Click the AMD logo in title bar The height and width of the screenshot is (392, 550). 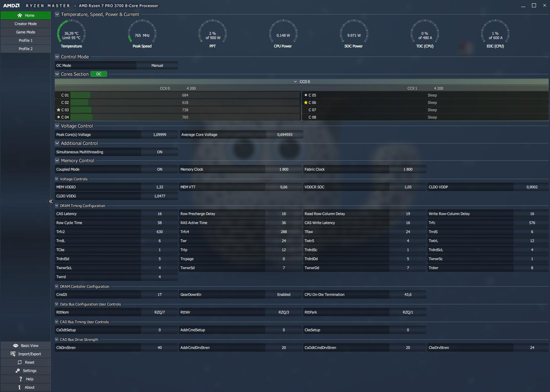11,6
